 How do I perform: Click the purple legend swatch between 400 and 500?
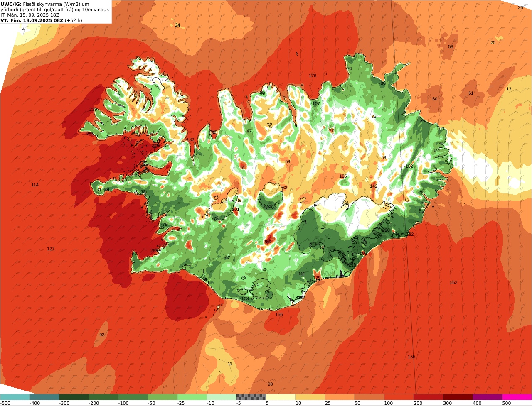(x=488, y=397)
